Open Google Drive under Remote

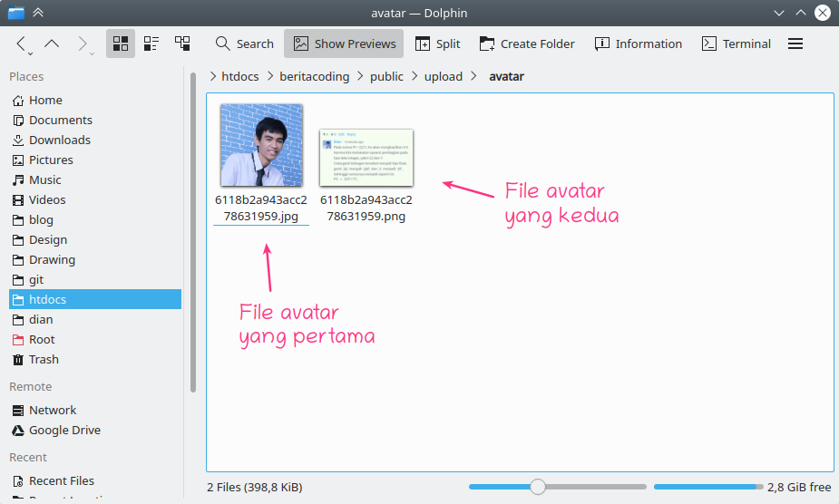tap(95, 431)
